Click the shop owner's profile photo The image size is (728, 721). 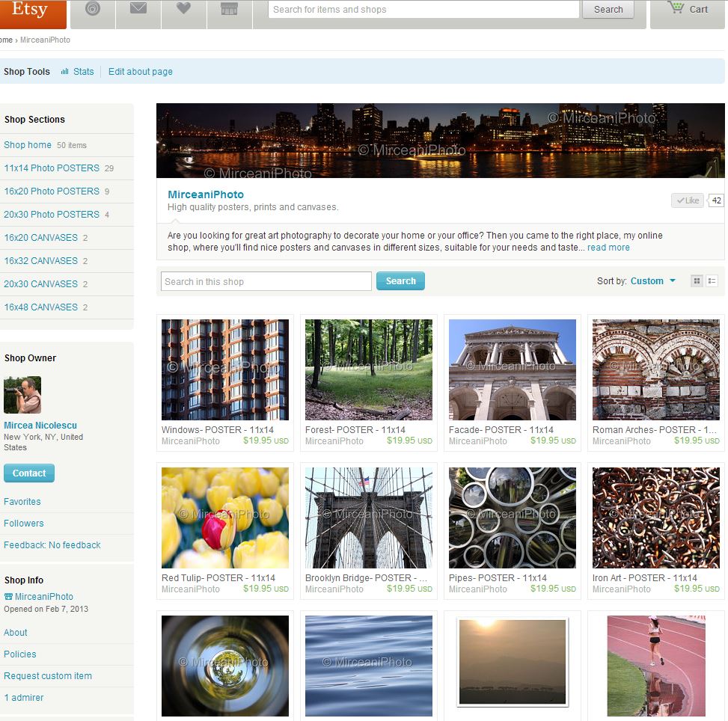[x=22, y=395]
